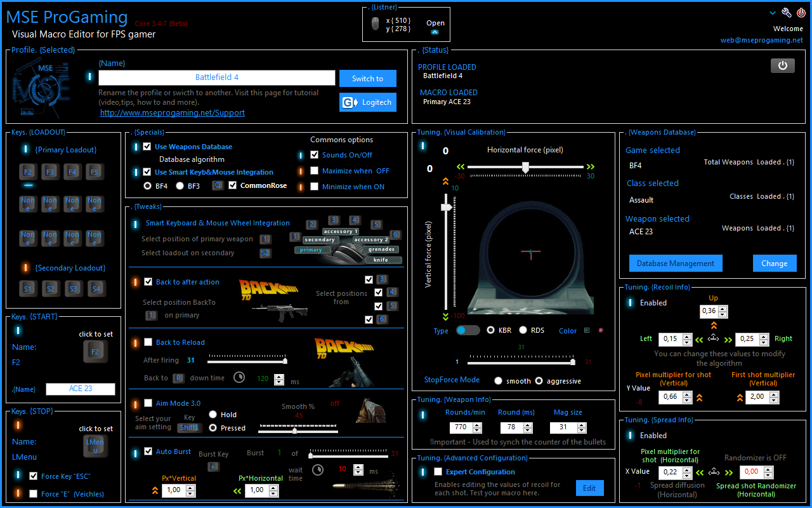Set the STOP key using LMenu keycap

[x=95, y=446]
